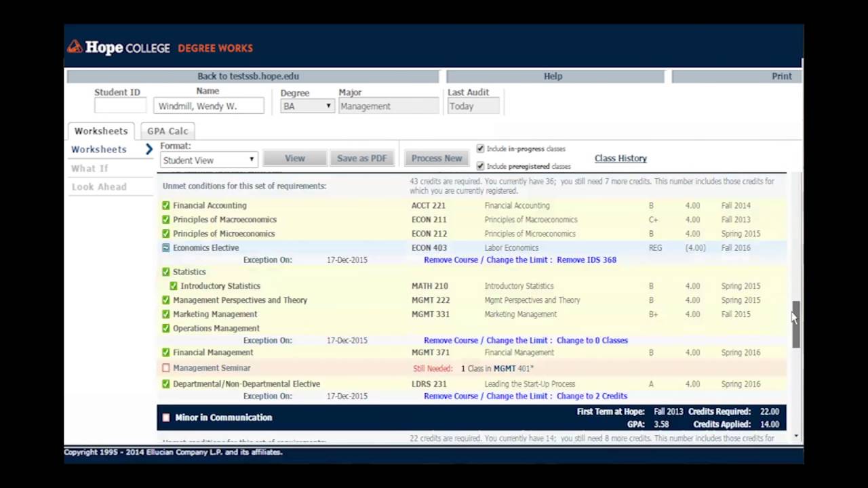Click green check icon beside Introductory Statistics
Viewport: 868px width, 488px height.
[174, 286]
